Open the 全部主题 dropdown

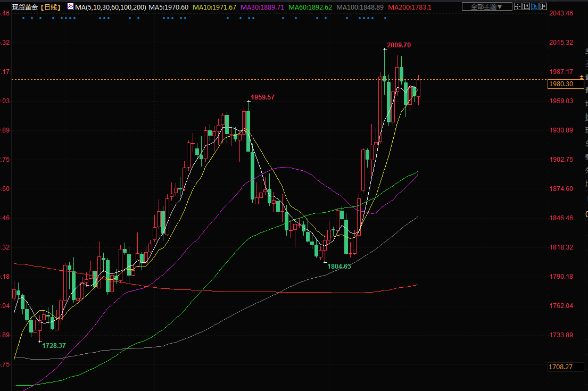click(x=487, y=6)
